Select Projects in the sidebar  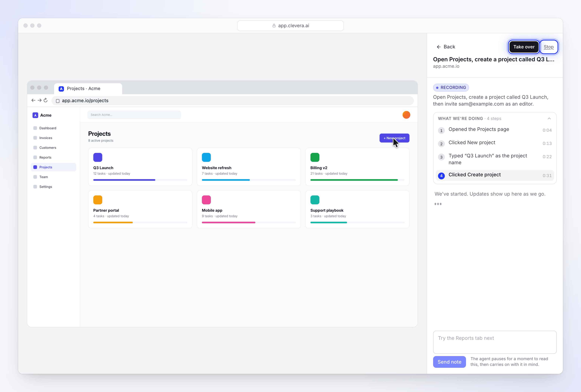click(54, 167)
